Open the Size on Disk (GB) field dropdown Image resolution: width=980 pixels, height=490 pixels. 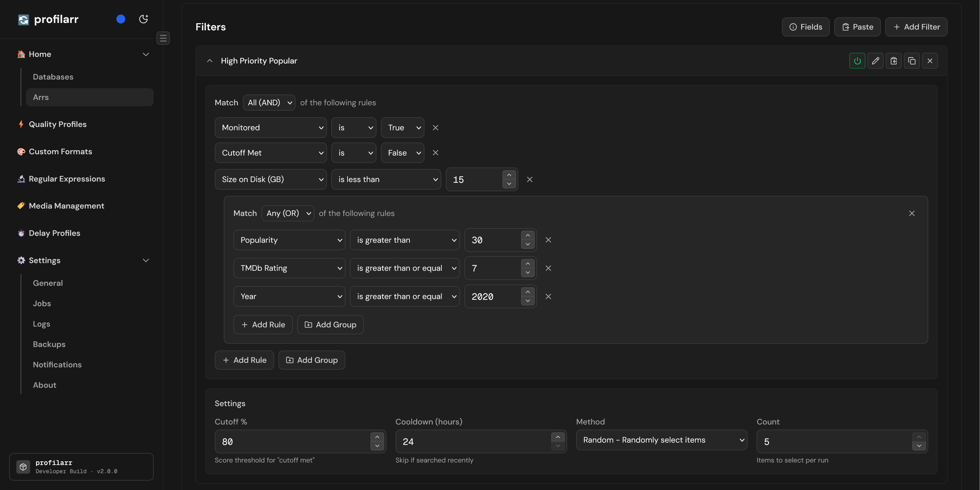coord(271,179)
